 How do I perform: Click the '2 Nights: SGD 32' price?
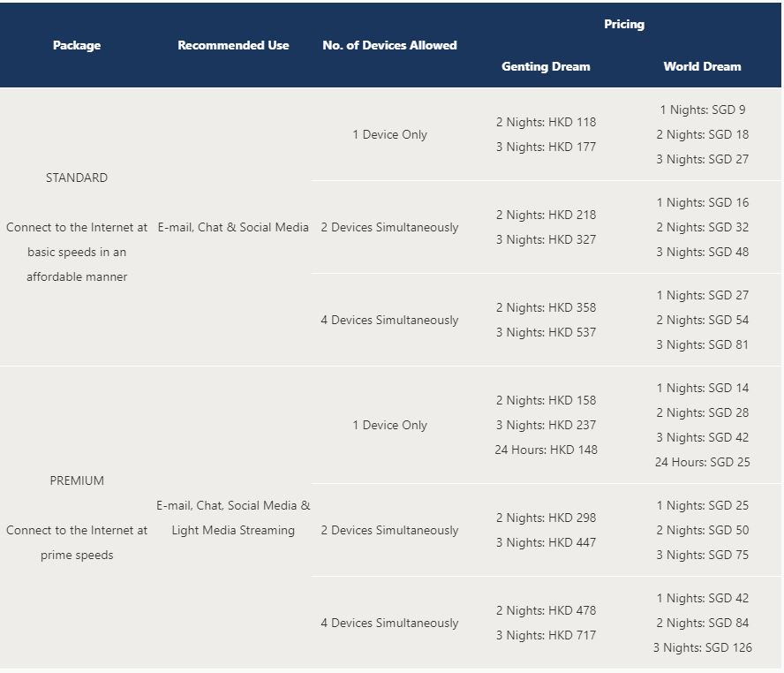click(703, 227)
